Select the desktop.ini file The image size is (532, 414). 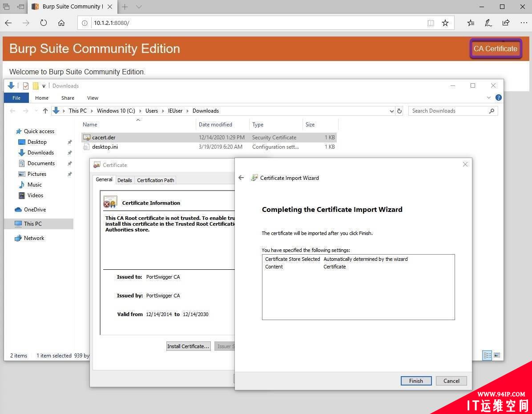pyautogui.click(x=209, y=147)
